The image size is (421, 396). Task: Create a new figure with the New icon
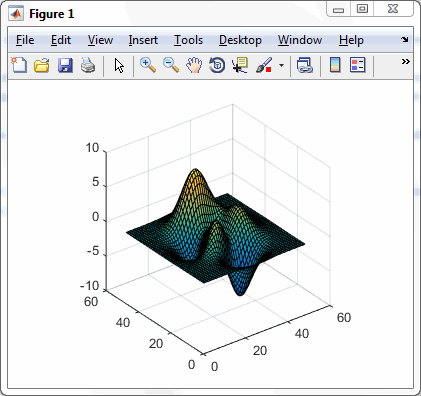click(x=19, y=65)
